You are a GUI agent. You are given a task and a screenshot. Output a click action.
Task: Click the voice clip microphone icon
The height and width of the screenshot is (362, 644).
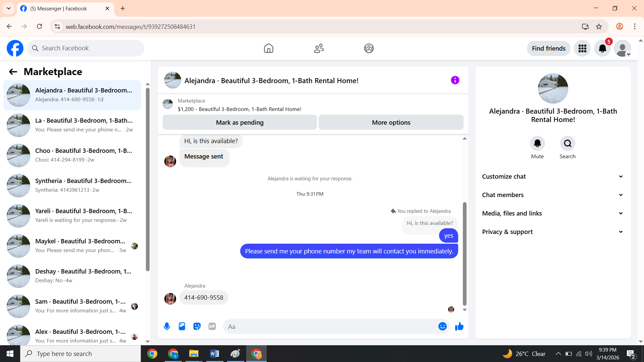(167, 326)
